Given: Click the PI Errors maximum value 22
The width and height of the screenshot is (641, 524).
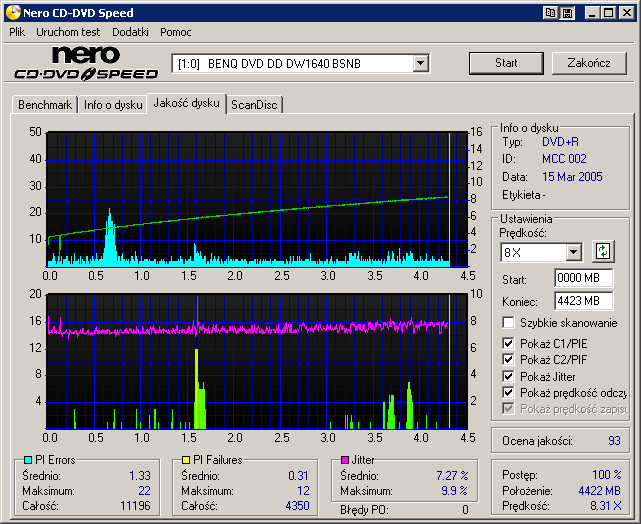Looking at the screenshot, I should 144,490.
